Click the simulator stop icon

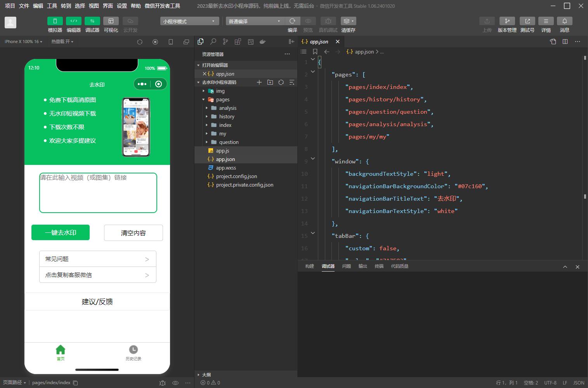[155, 42]
